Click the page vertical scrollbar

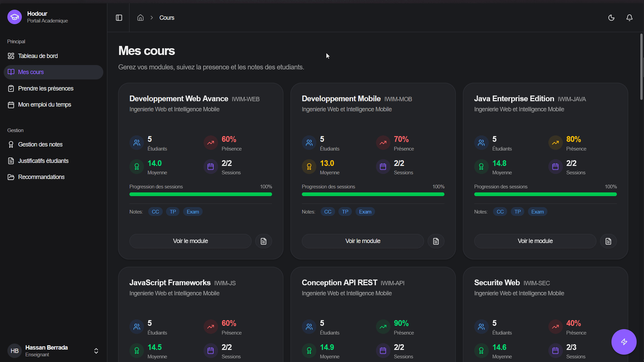click(x=641, y=67)
